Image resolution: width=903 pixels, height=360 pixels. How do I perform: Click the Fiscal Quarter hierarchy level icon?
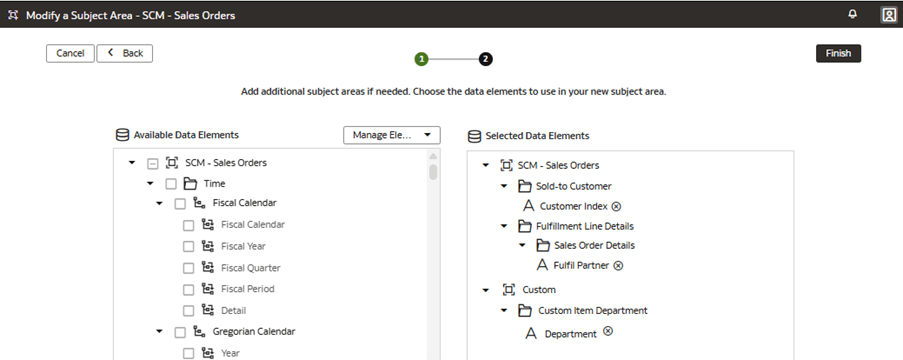(208, 267)
